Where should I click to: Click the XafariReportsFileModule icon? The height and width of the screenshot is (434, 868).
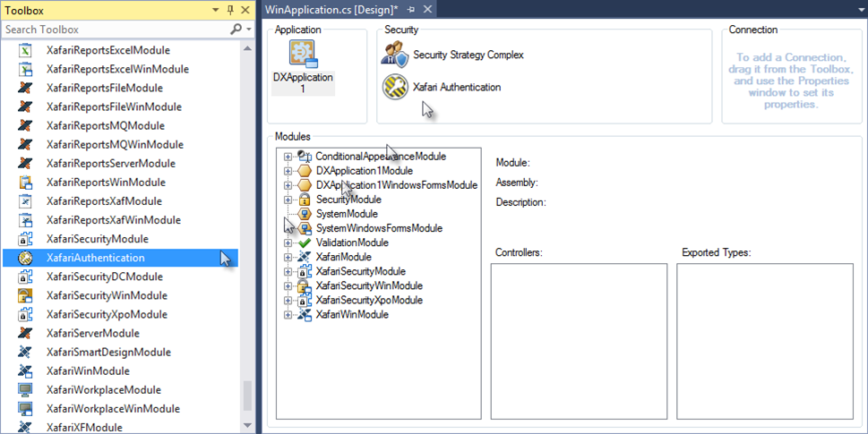(x=25, y=88)
